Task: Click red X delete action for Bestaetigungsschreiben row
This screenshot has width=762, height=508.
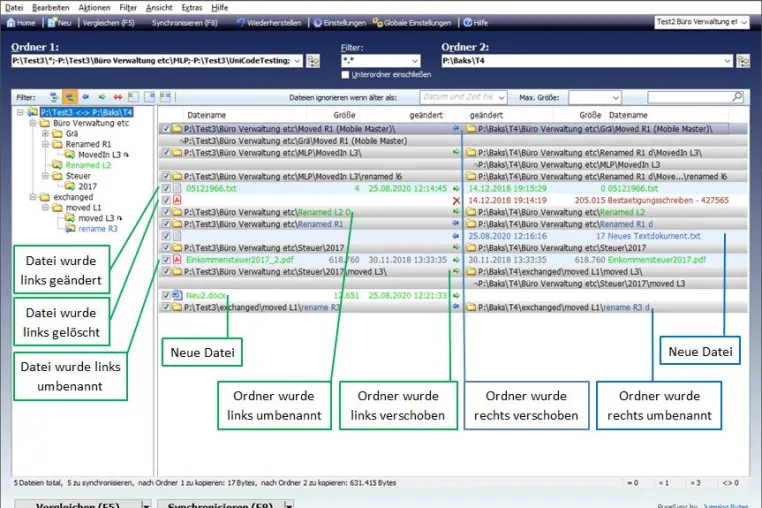Action: 456,200
